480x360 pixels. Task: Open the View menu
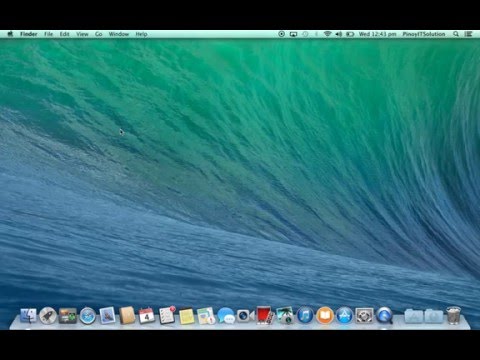coord(82,34)
